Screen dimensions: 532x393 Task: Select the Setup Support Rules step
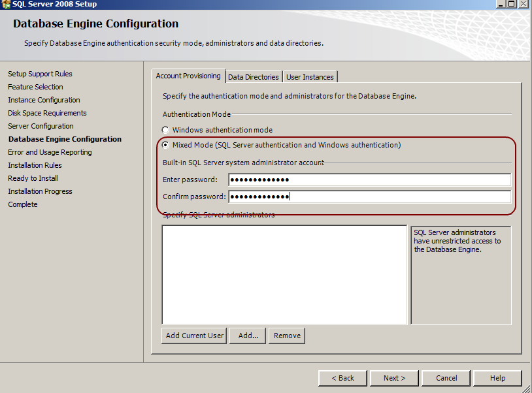pos(40,74)
